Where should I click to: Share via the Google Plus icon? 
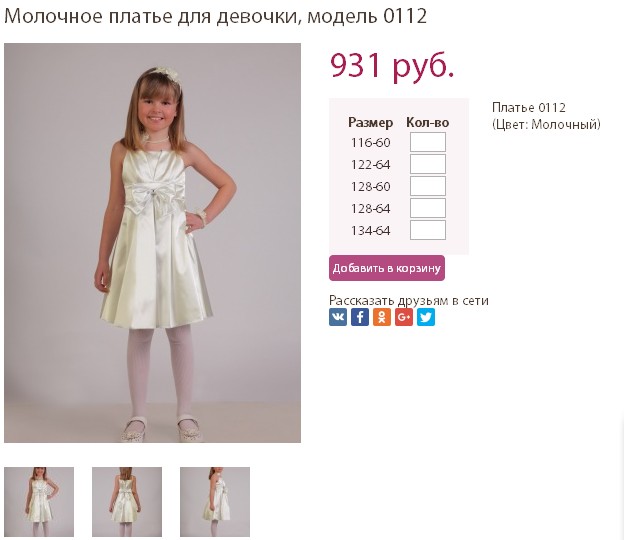pos(404,317)
